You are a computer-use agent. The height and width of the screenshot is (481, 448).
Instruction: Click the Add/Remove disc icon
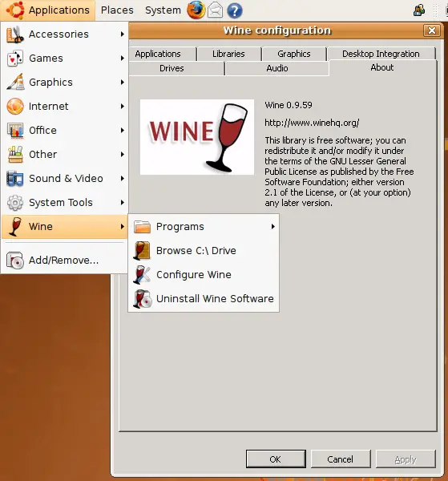(x=15, y=260)
